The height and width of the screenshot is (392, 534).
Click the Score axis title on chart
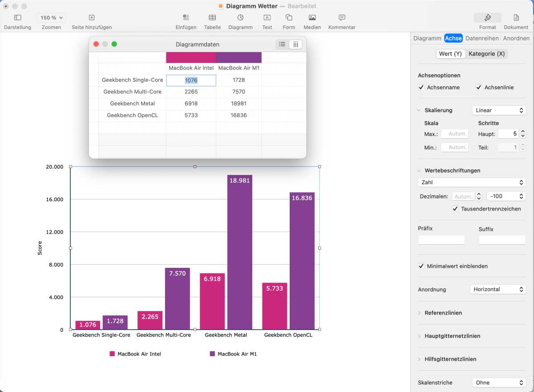coord(40,248)
